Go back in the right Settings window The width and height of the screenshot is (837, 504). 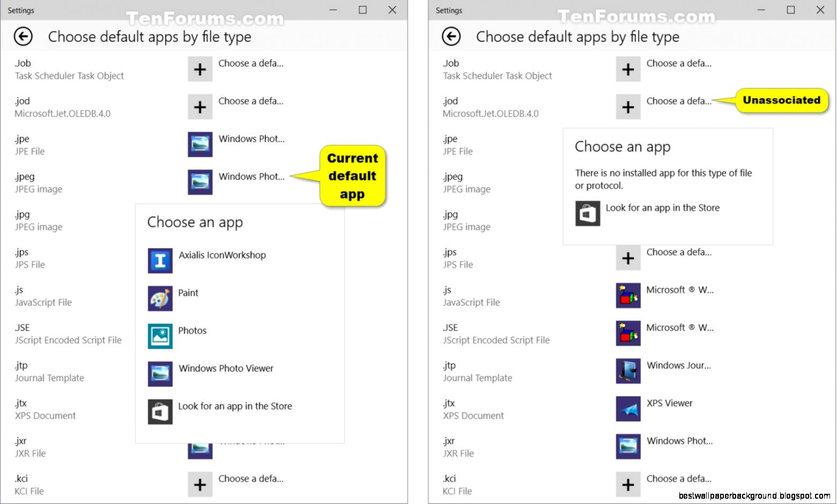coord(451,36)
